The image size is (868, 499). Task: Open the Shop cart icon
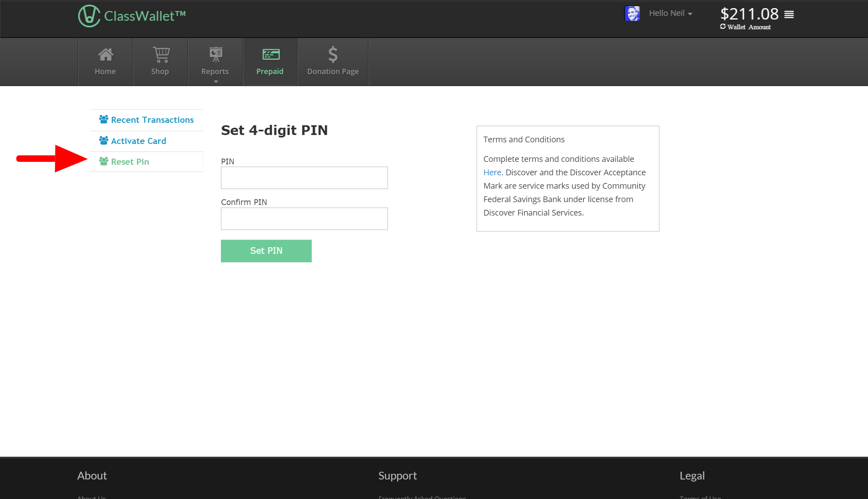pos(161,54)
